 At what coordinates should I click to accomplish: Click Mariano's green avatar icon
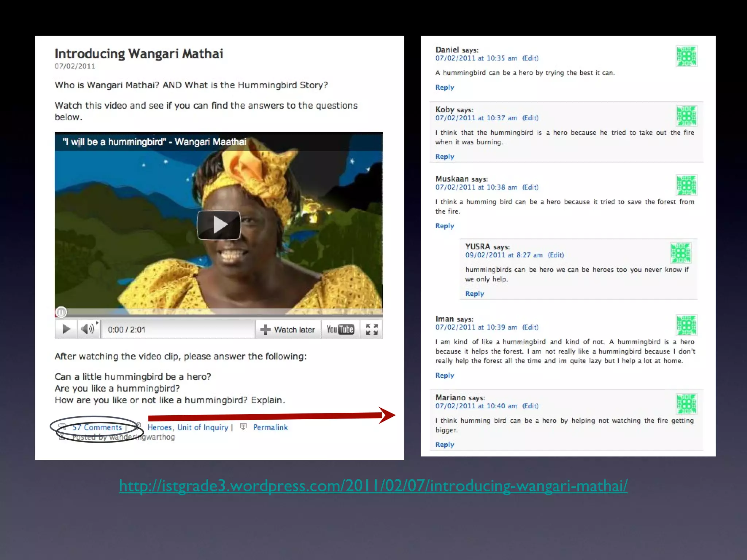click(686, 404)
